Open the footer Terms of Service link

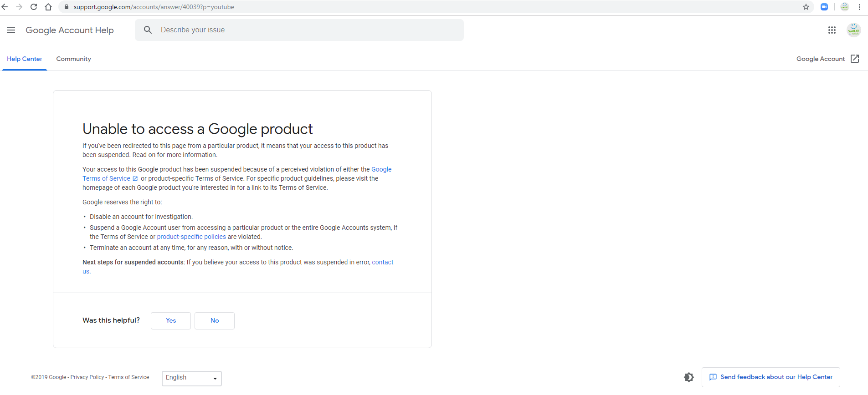(x=129, y=377)
